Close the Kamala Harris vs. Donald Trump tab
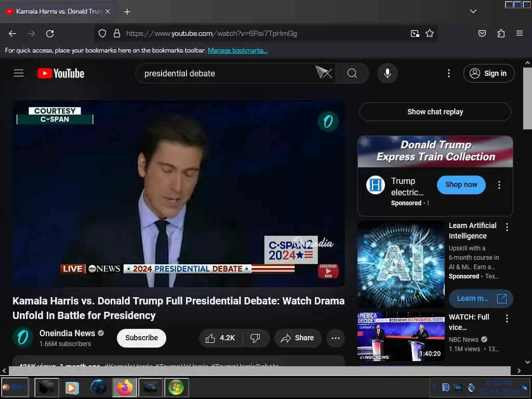The width and height of the screenshot is (532, 399). [108, 11]
